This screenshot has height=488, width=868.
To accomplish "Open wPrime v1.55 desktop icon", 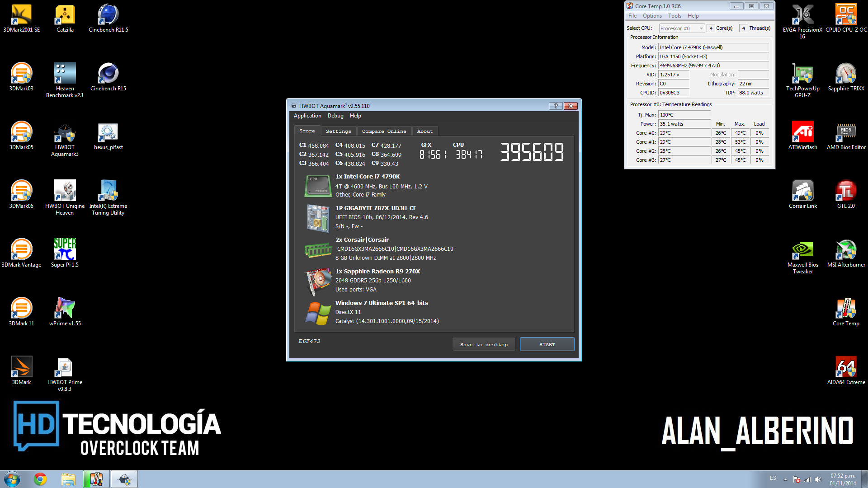I will tap(65, 312).
